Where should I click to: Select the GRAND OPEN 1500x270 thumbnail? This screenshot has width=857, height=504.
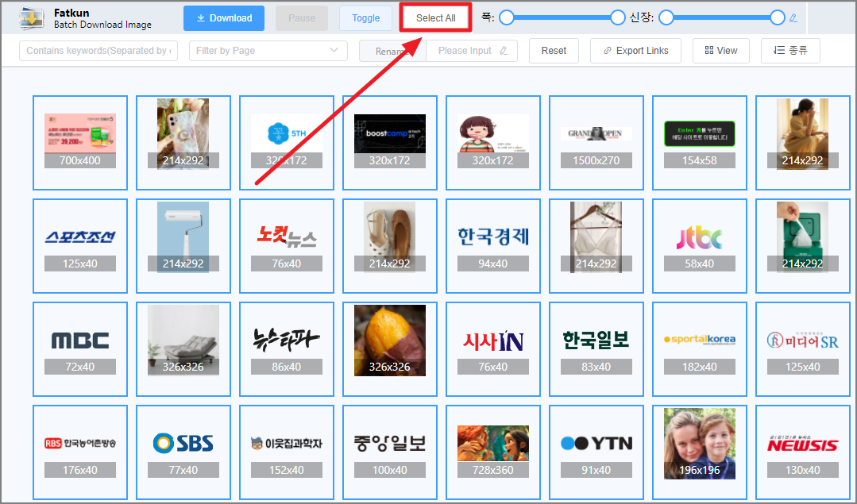pos(596,143)
